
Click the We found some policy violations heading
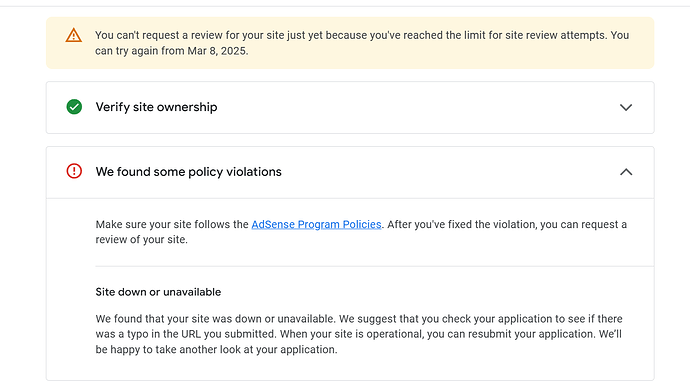pyautogui.click(x=188, y=172)
